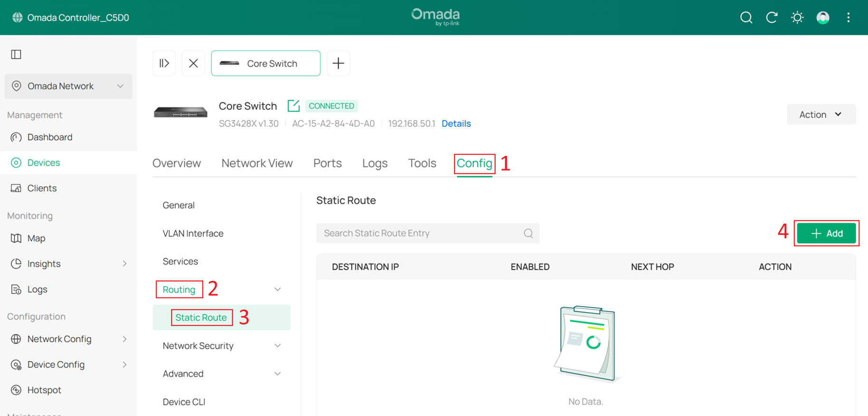Open the three-dot more menu
Viewport: 868px width, 416px height.
[849, 18]
